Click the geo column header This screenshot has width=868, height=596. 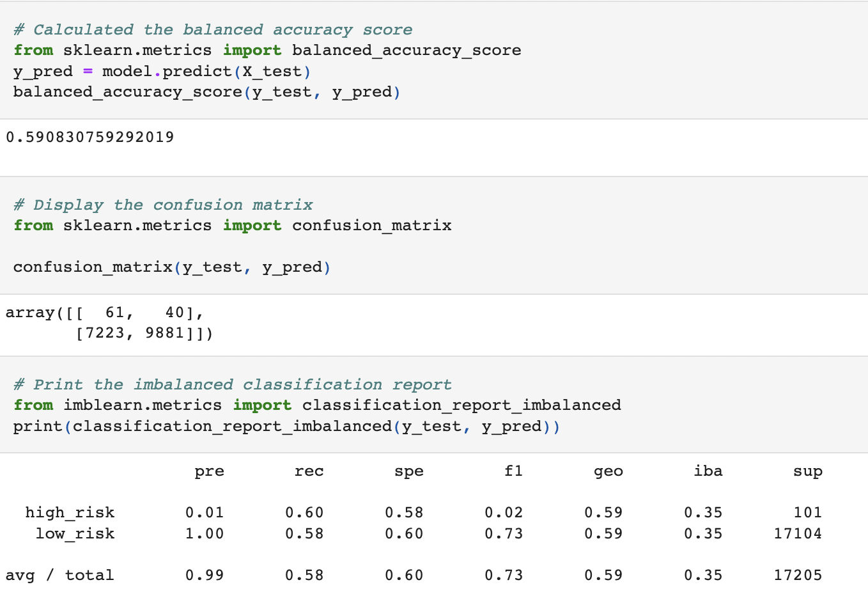coord(608,471)
